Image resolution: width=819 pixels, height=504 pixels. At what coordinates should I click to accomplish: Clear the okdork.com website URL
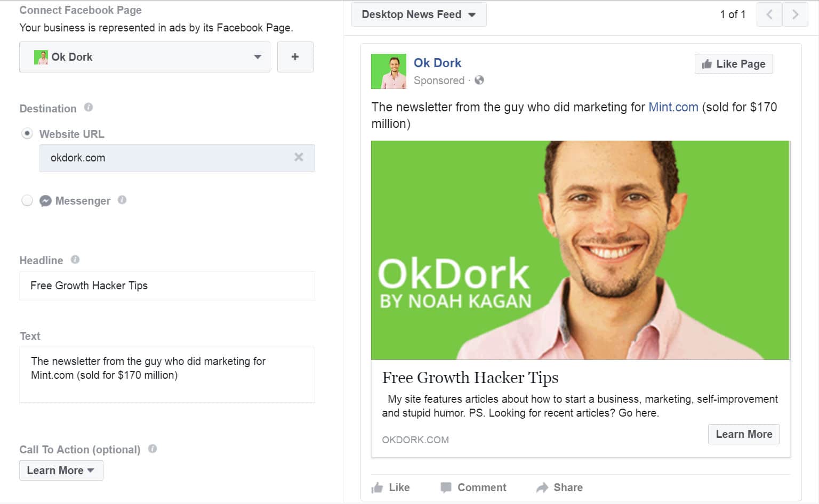tap(299, 158)
